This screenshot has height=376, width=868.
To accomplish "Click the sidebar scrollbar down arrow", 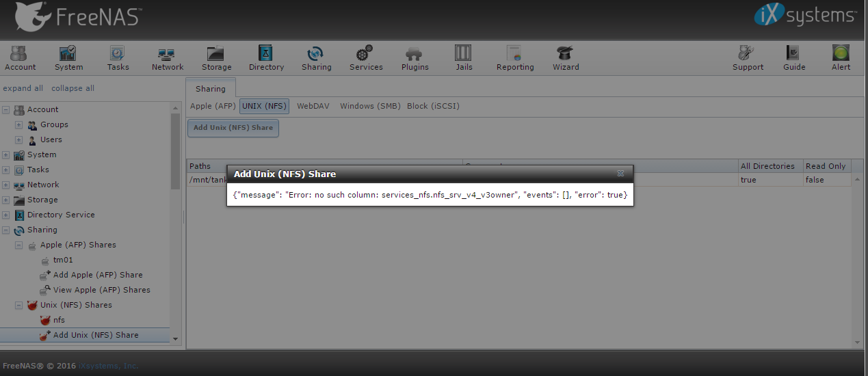I will point(175,338).
